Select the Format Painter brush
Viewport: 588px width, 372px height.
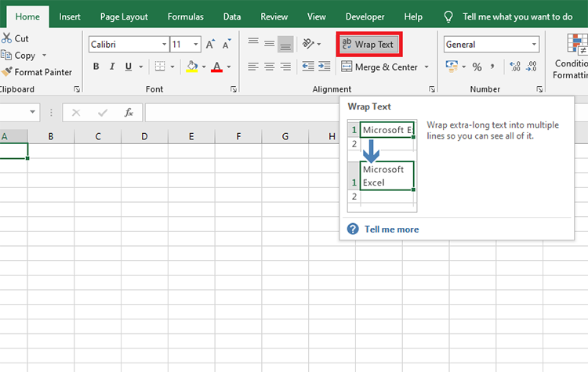tap(7, 71)
